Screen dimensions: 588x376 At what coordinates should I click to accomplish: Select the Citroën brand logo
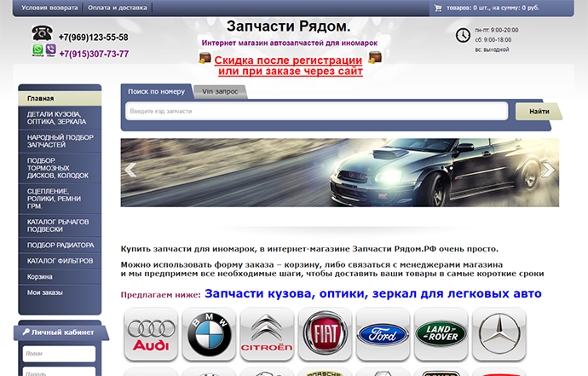pyautogui.click(x=267, y=334)
